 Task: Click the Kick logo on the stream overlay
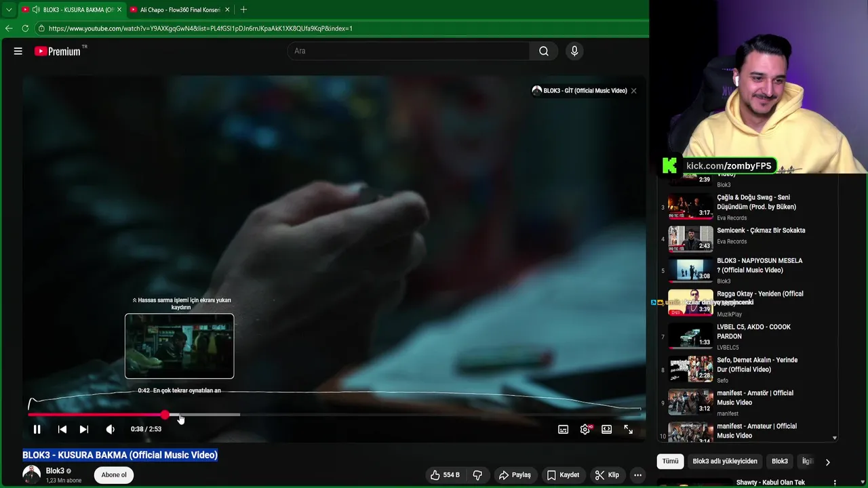669,165
